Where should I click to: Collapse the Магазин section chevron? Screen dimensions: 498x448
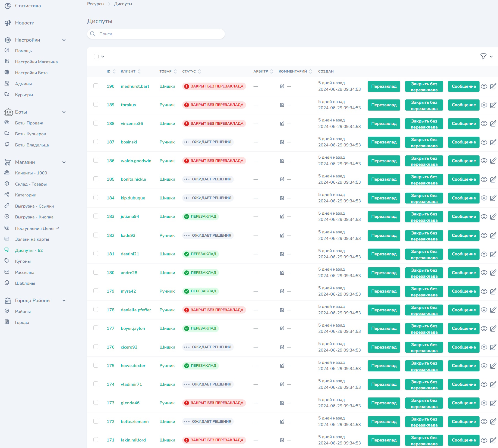pos(64,162)
